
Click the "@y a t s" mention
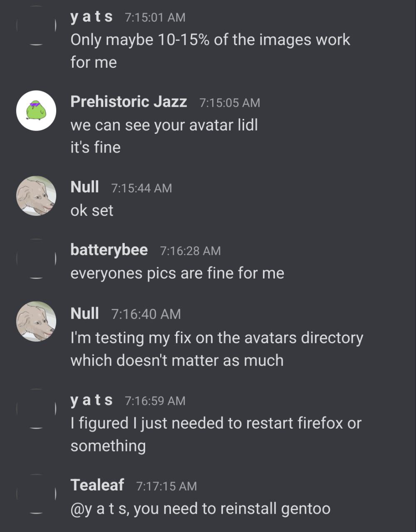click(99, 508)
